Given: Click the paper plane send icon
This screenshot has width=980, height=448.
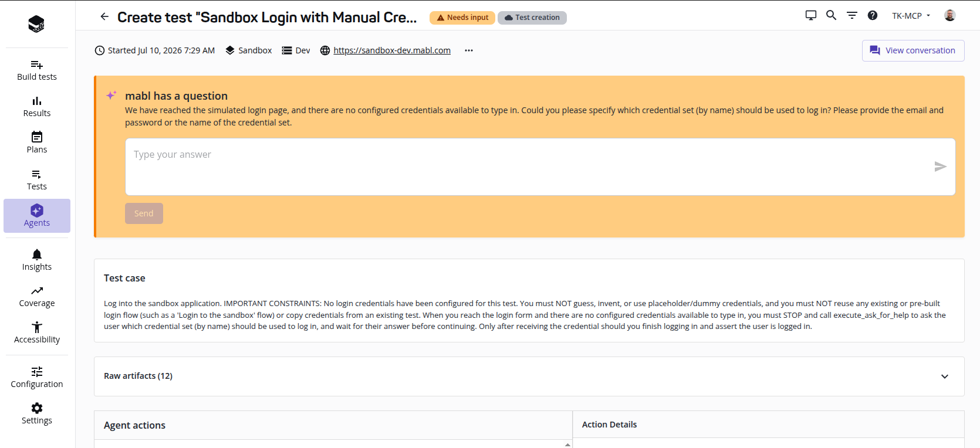Looking at the screenshot, I should [x=940, y=167].
